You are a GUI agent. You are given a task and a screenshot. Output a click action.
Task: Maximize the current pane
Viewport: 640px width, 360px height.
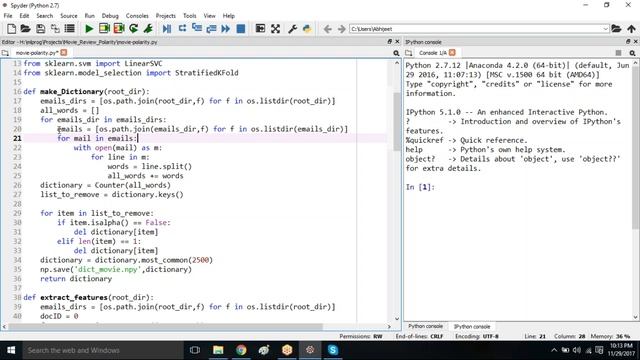tap(260, 29)
